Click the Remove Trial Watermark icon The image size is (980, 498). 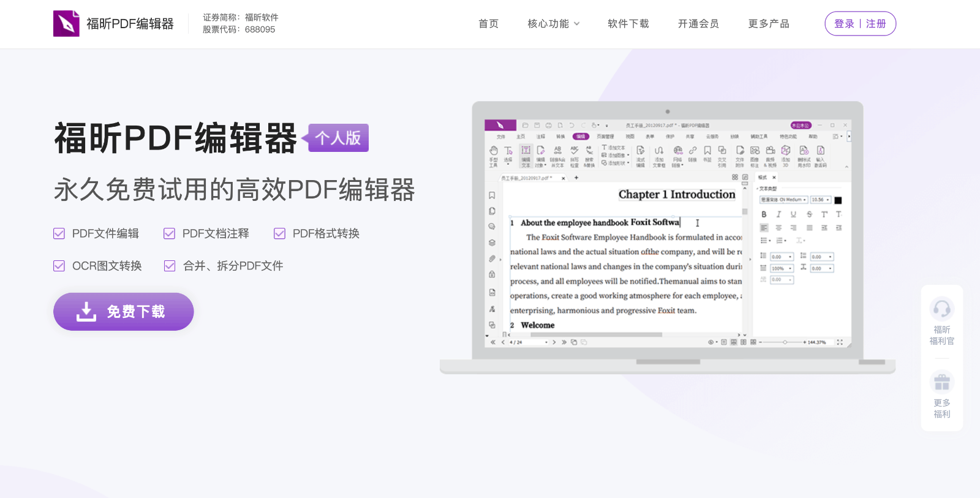coord(804,151)
